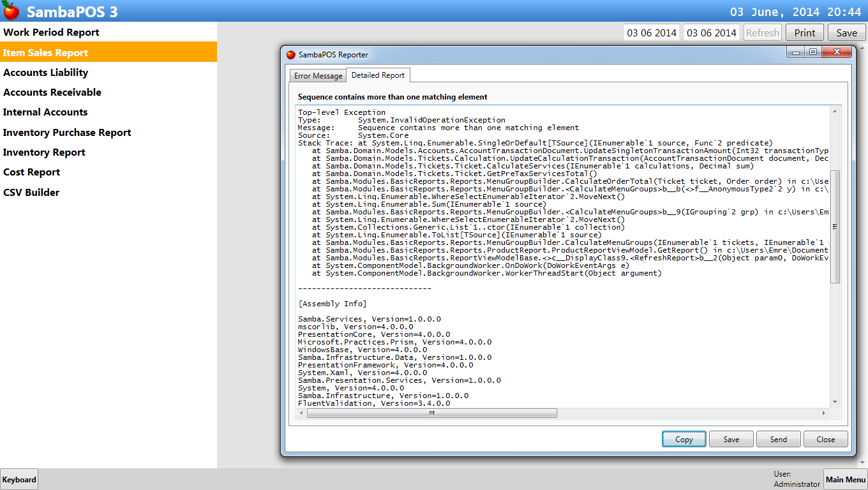This screenshot has height=490, width=868.
Task: Click the end date field
Action: (712, 33)
